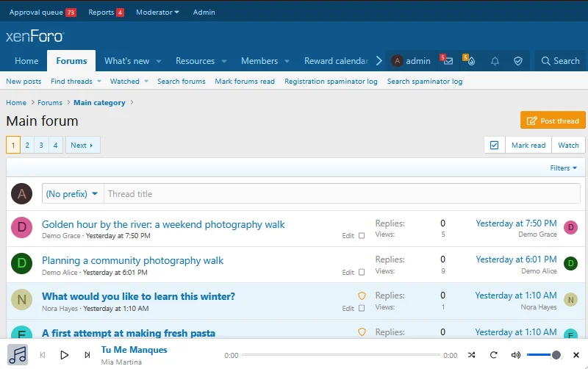Viewport: 588px width, 369px height.
Task: Click Mark read button
Action: pyautogui.click(x=528, y=145)
